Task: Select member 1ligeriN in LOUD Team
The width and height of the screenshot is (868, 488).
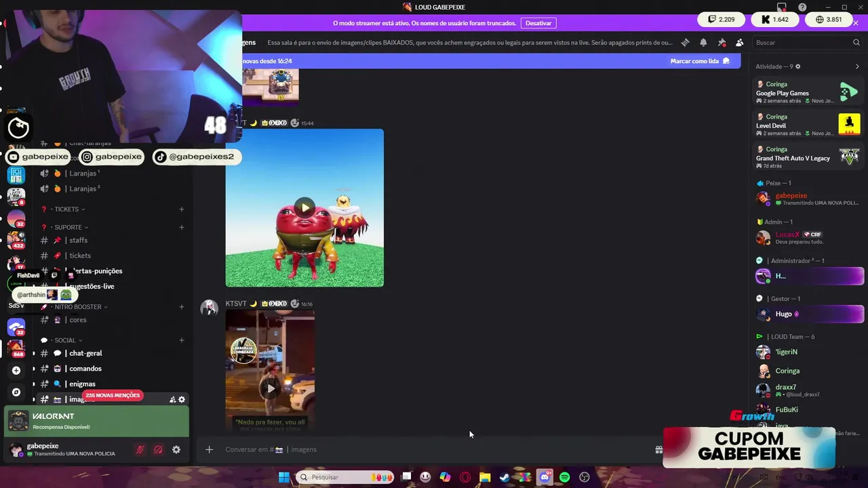Action: pos(808,352)
